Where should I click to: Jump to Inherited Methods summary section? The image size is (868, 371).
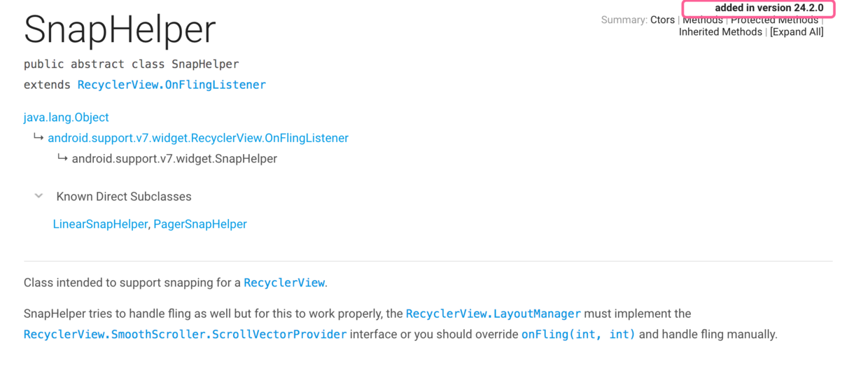(x=720, y=31)
